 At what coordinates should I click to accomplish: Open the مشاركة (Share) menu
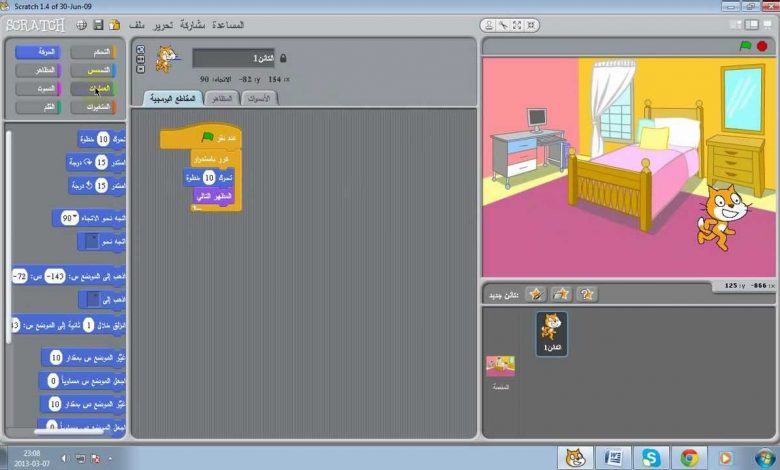point(192,25)
